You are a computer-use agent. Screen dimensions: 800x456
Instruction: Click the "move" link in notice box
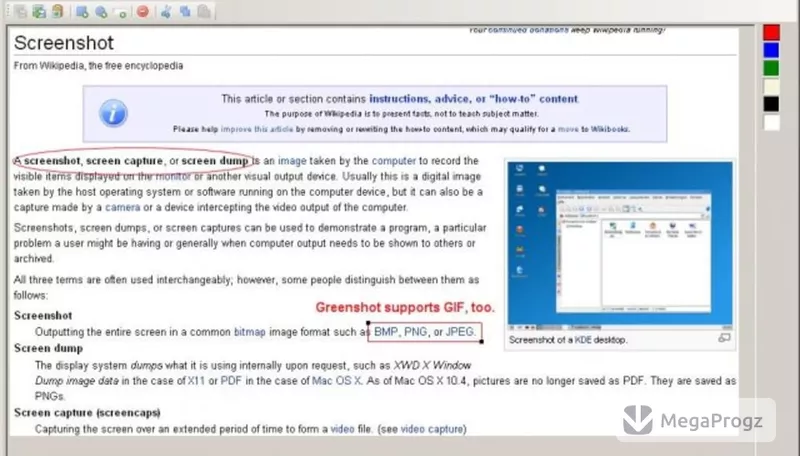568,129
